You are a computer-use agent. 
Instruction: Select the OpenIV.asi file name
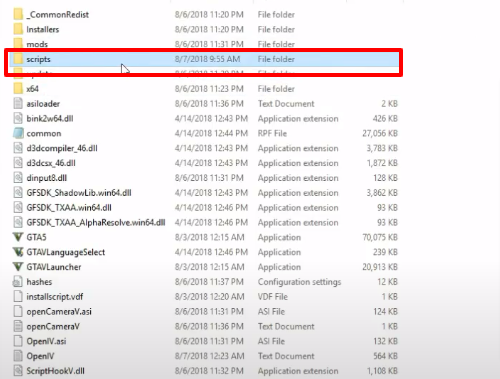[x=46, y=341]
